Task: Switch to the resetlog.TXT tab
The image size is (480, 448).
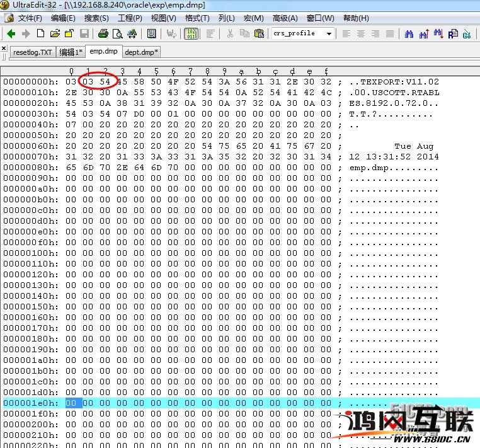Action: pos(33,52)
